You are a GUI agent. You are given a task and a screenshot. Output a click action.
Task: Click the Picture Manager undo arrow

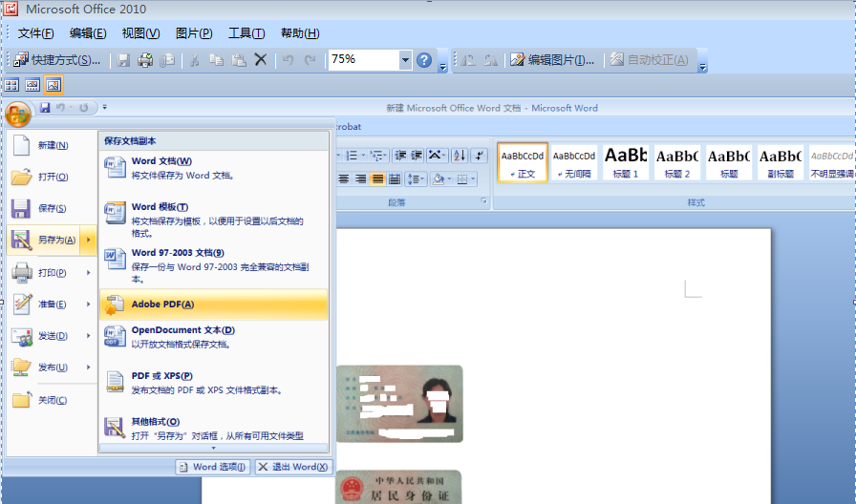pyautogui.click(x=289, y=60)
